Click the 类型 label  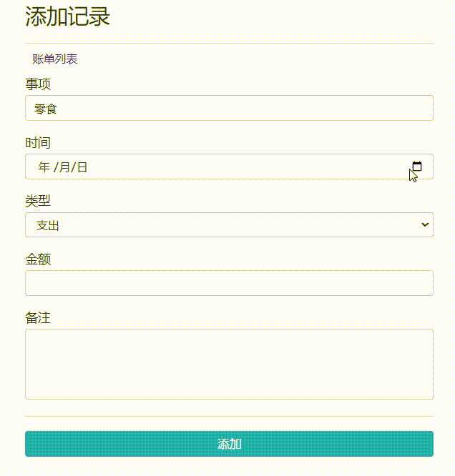(38, 201)
